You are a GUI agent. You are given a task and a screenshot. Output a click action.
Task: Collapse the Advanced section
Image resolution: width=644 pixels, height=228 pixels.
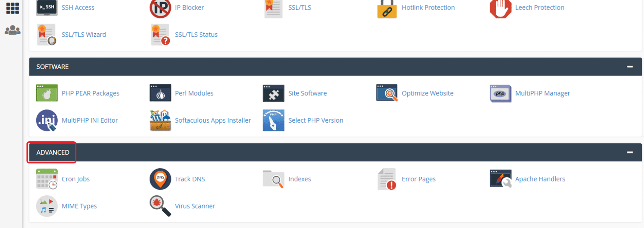click(x=630, y=152)
